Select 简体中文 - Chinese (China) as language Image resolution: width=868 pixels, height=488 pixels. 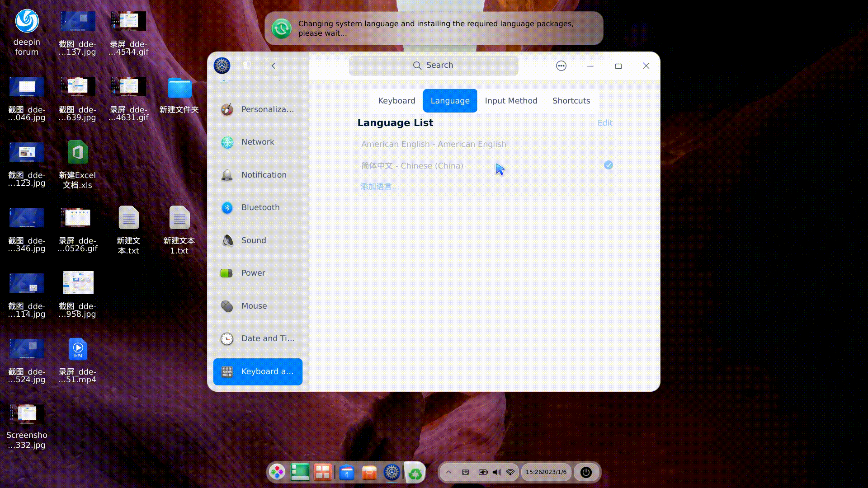tap(412, 165)
